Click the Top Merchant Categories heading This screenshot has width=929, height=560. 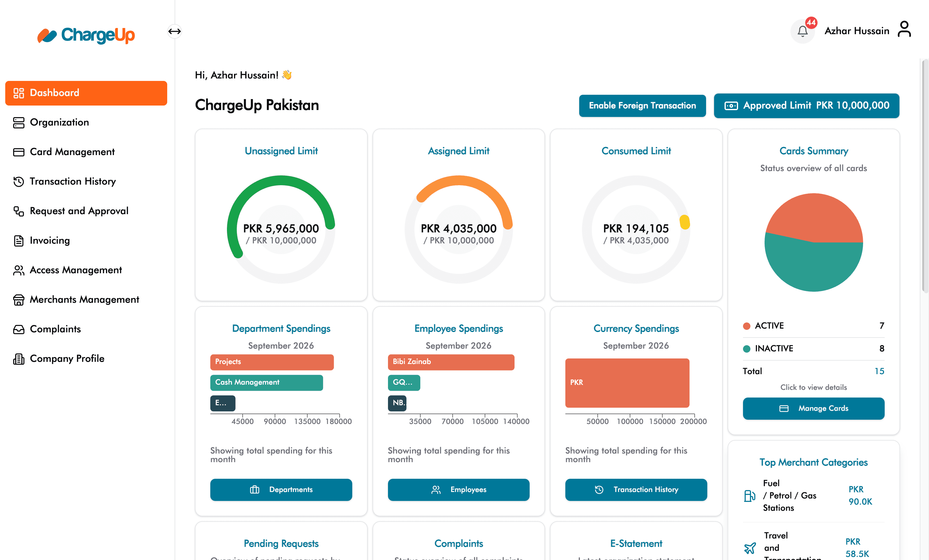click(x=814, y=463)
